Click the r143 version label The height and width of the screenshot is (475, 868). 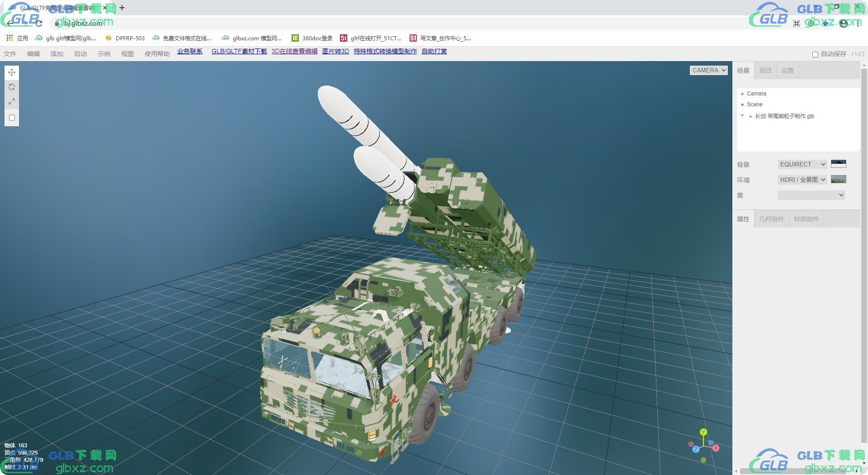(x=858, y=54)
